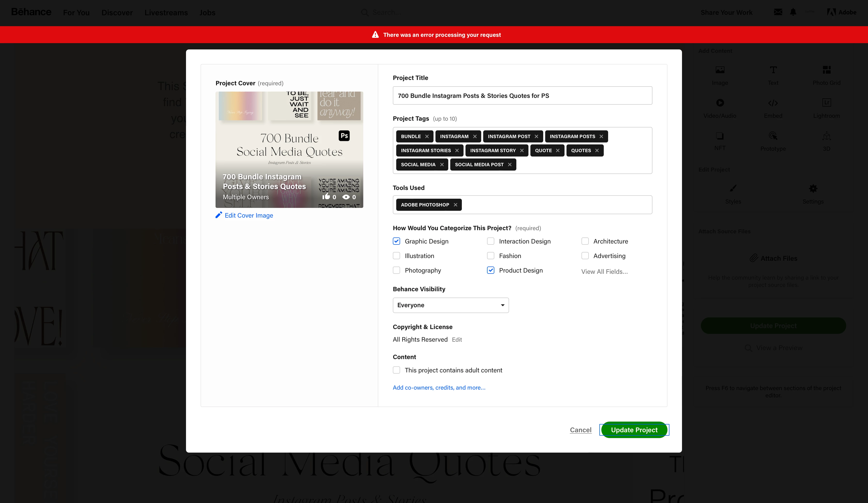Remove the SOCIAL MEDIA POST tag
Image resolution: width=868 pixels, height=503 pixels.
(509, 165)
